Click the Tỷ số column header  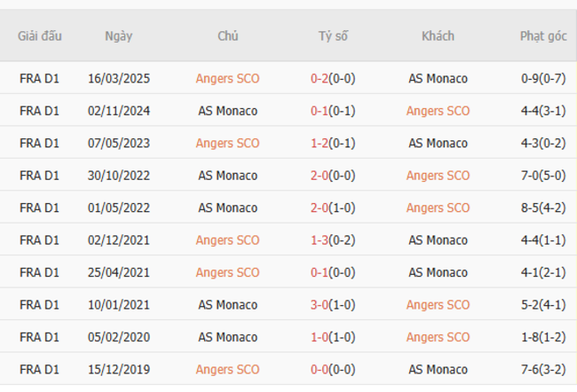pos(333,36)
